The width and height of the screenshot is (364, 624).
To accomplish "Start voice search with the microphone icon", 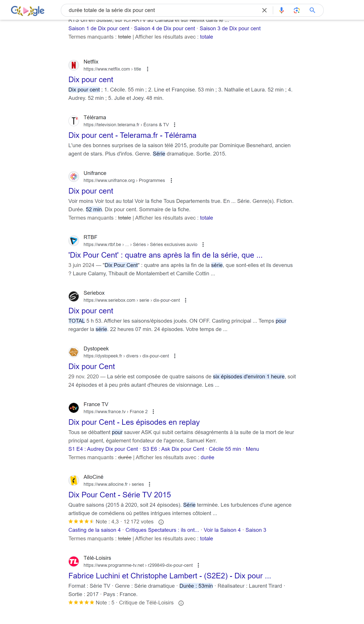I will coord(281,10).
